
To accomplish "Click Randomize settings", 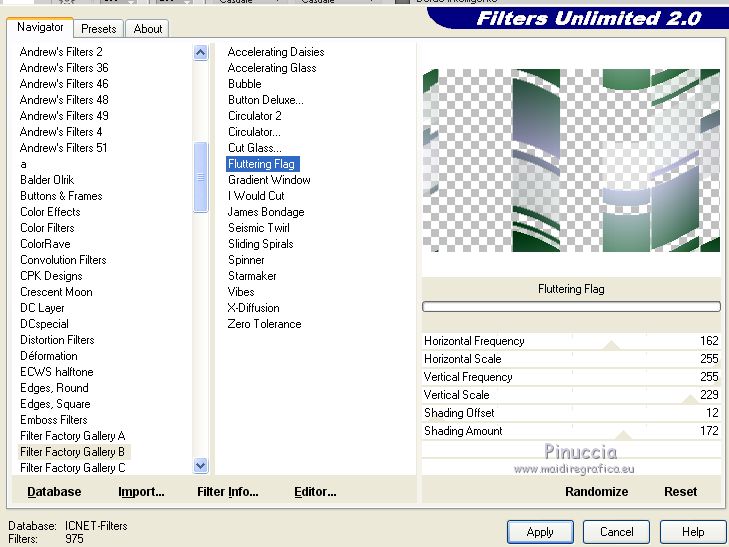I will [x=596, y=492].
